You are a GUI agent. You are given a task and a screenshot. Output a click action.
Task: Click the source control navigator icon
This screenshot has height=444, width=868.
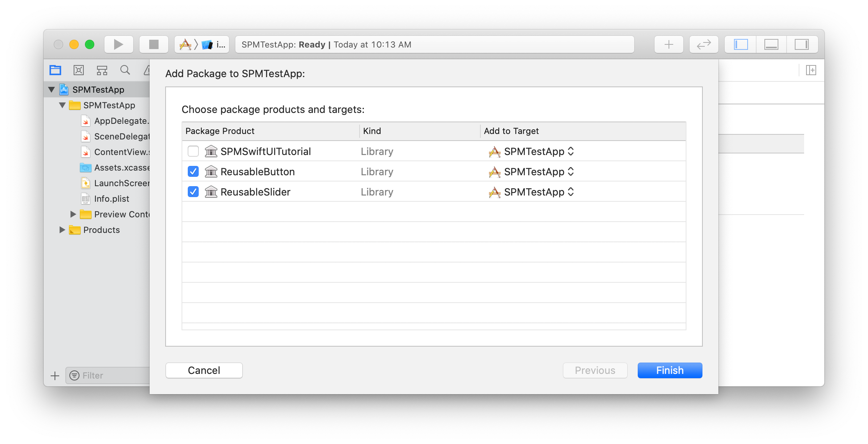78,70
